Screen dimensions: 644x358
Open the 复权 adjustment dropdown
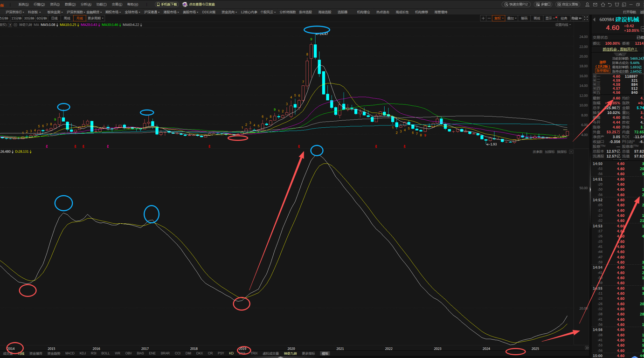[x=499, y=18]
